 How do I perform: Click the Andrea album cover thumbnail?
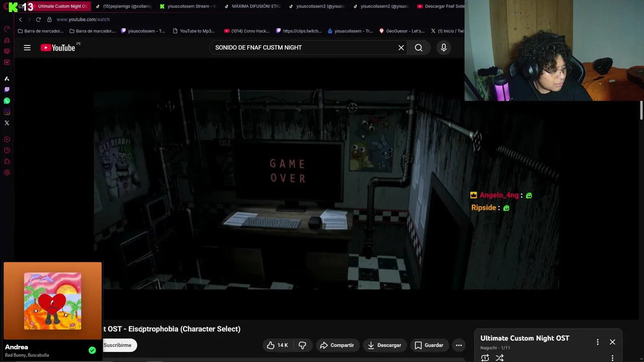52,301
